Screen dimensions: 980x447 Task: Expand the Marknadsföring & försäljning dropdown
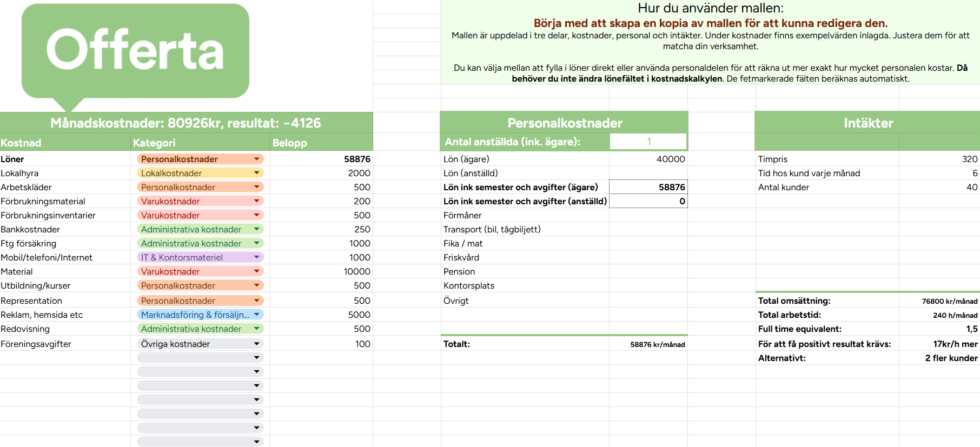tap(200, 315)
